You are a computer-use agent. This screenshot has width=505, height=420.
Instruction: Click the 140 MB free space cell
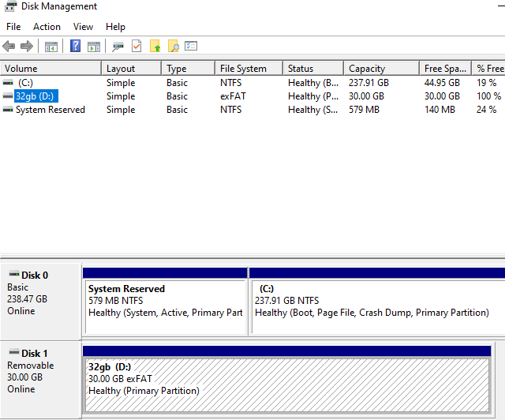(x=440, y=110)
